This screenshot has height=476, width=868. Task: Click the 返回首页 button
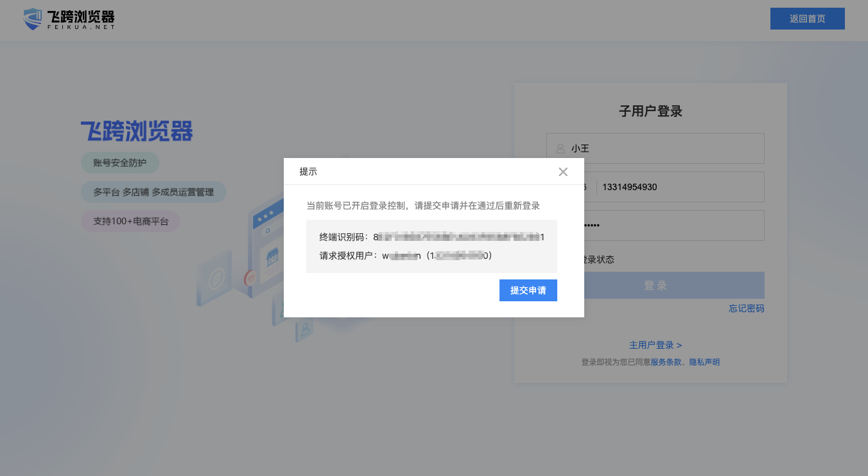808,19
